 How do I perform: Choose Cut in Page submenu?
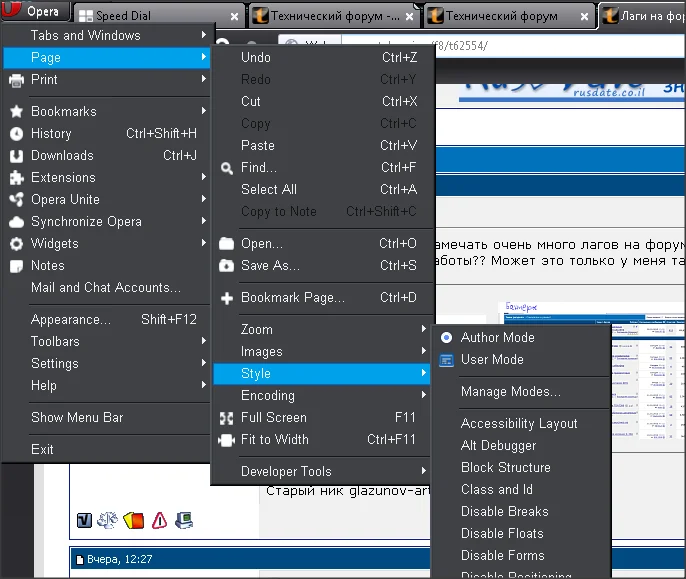tap(322, 101)
